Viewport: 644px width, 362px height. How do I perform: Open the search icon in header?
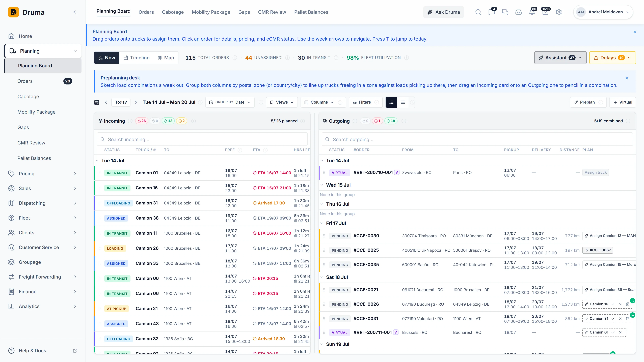pos(478,12)
